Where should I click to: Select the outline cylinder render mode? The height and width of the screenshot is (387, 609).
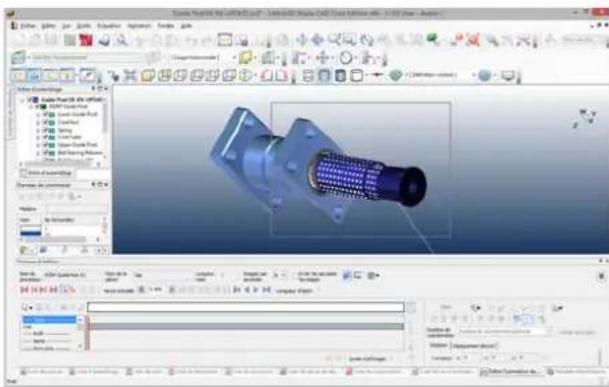tap(357, 75)
